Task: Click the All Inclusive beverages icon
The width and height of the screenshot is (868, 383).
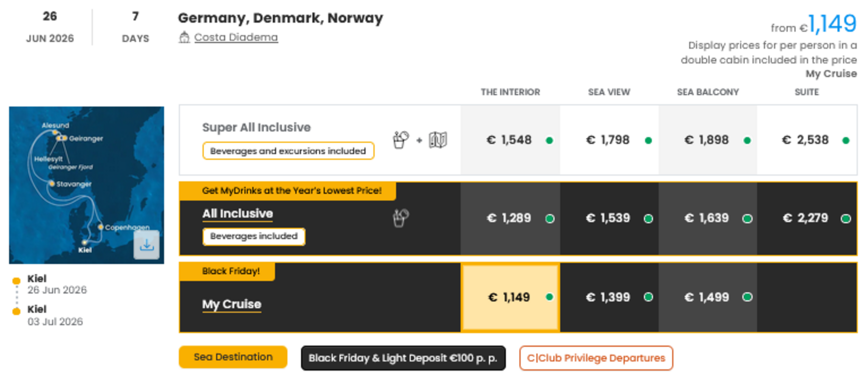Action: click(401, 218)
